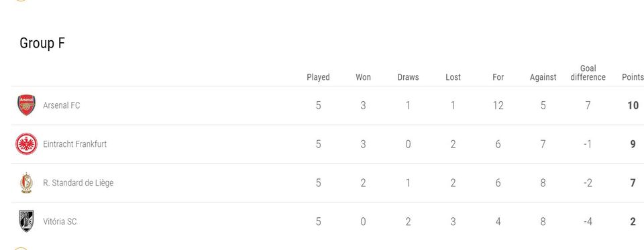Click the Against column header
Viewport: 644px width, 250px height.
[x=543, y=77]
